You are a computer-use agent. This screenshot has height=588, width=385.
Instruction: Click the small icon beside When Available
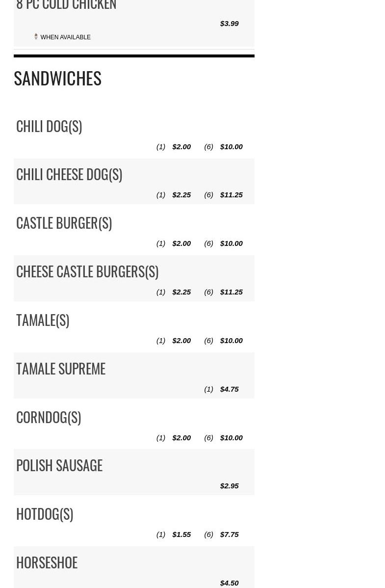(36, 37)
